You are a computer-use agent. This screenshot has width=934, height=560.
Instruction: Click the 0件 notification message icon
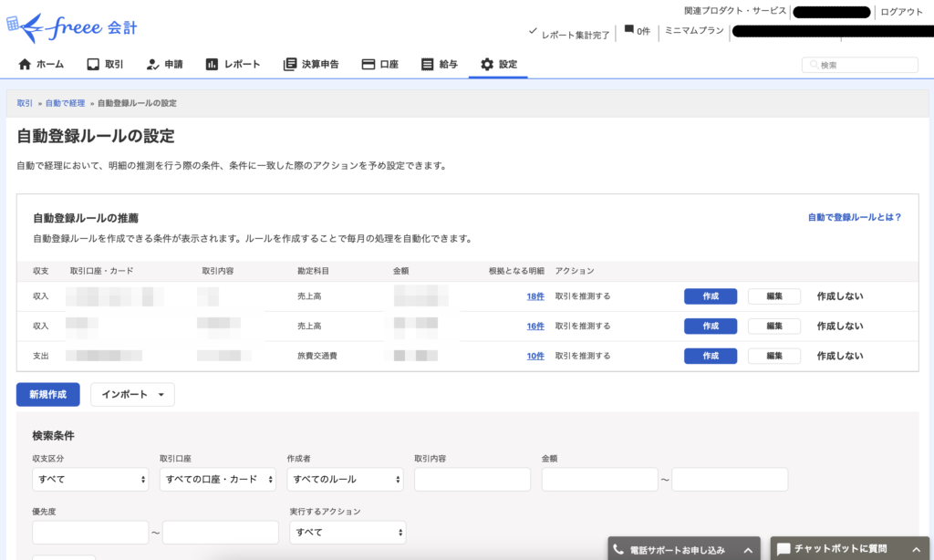click(x=629, y=30)
